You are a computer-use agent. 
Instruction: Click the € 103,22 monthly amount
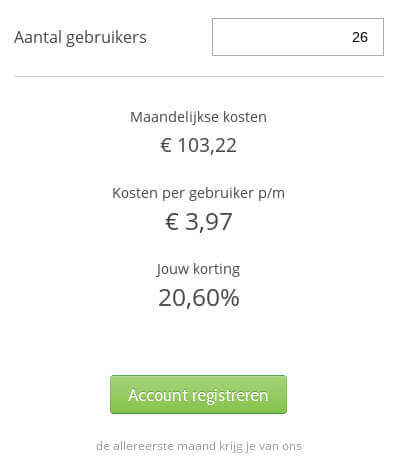click(198, 145)
